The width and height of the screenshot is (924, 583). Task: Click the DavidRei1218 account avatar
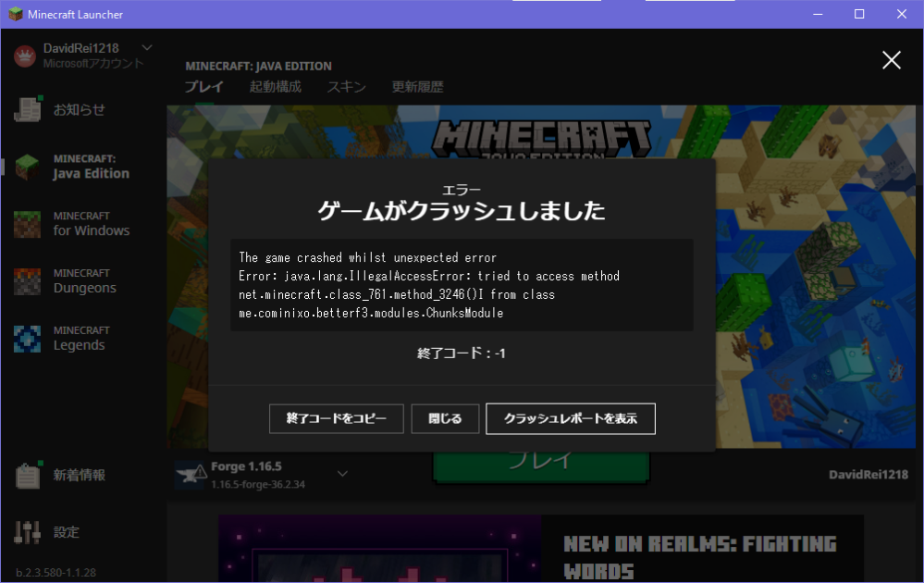(25, 56)
